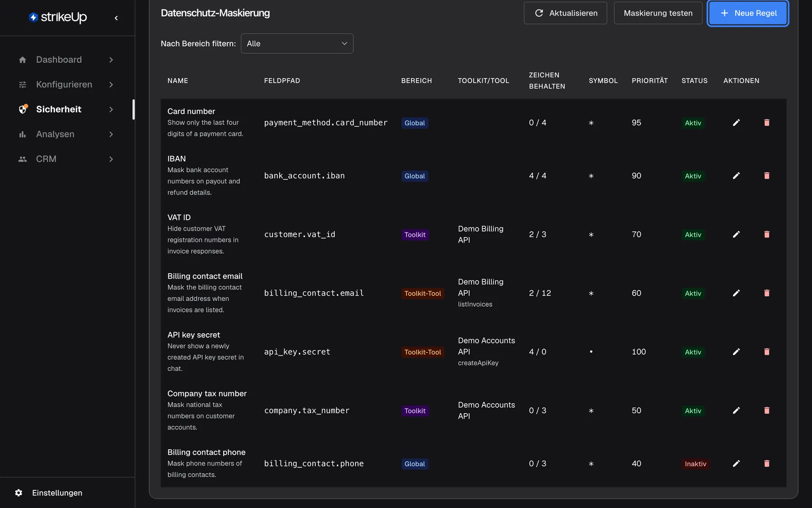Viewport: 812px width, 508px height.
Task: Delete the Company tax number rule
Action: click(x=766, y=410)
